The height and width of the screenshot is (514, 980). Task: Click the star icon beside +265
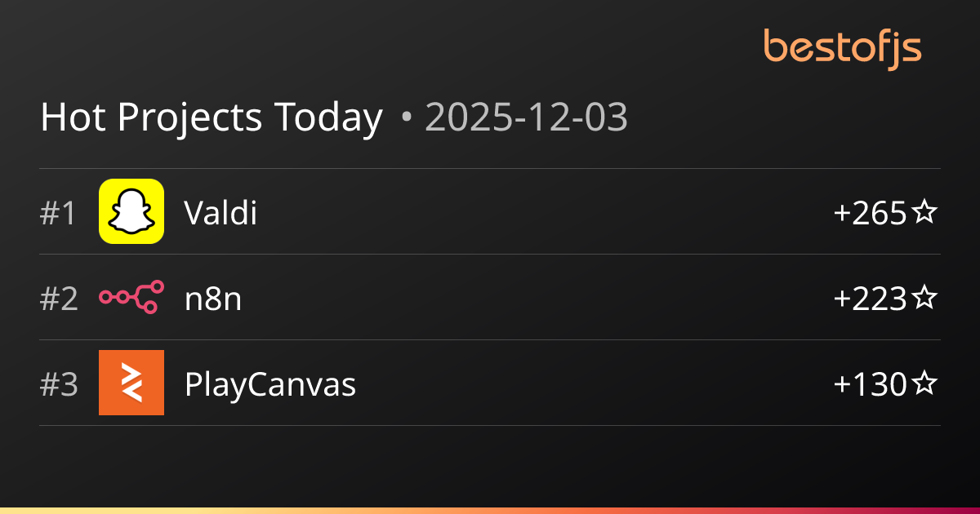pos(924,213)
